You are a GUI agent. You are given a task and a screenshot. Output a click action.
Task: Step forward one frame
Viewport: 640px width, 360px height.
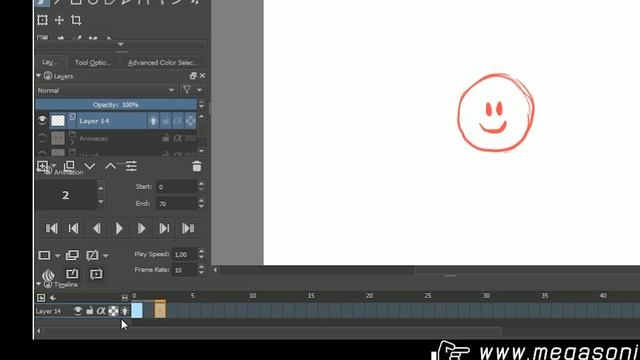pos(141,228)
